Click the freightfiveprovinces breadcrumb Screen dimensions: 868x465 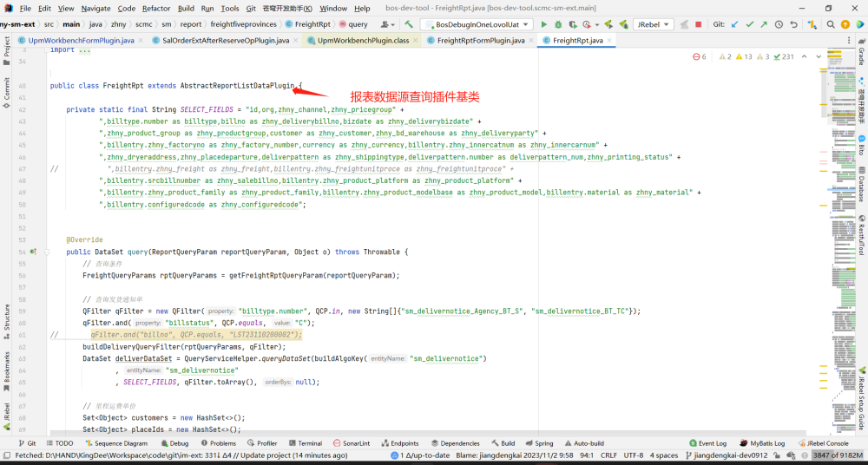(x=244, y=24)
